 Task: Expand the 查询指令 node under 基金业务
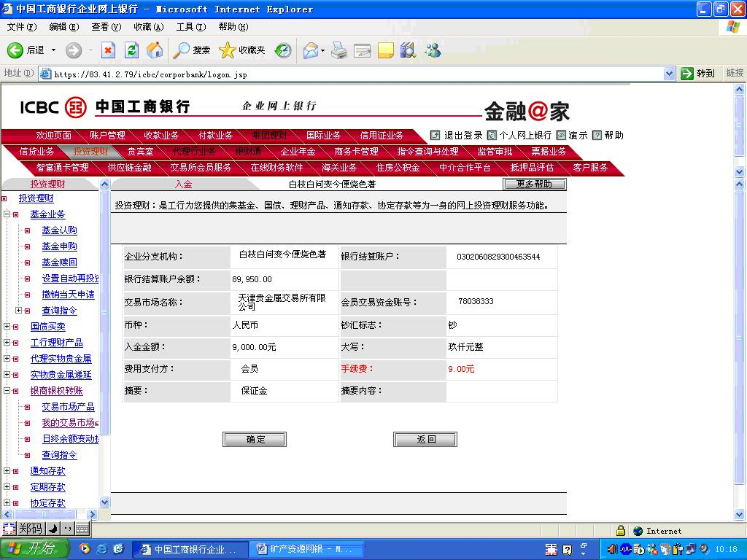[x=18, y=311]
